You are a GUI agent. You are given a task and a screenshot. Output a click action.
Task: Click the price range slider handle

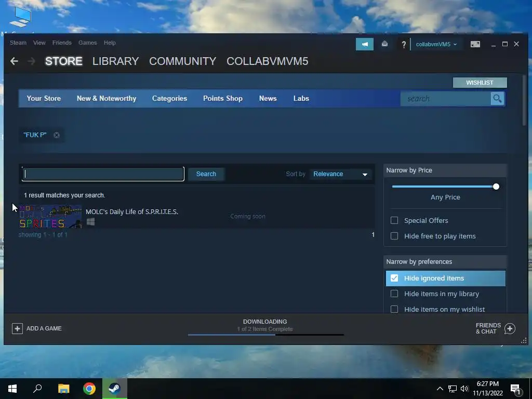(x=496, y=187)
